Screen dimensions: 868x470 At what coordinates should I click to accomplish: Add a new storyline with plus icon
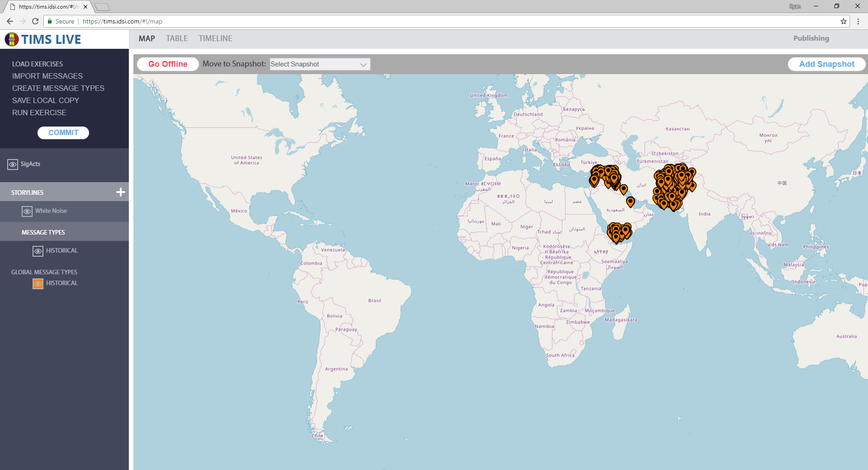click(x=120, y=193)
